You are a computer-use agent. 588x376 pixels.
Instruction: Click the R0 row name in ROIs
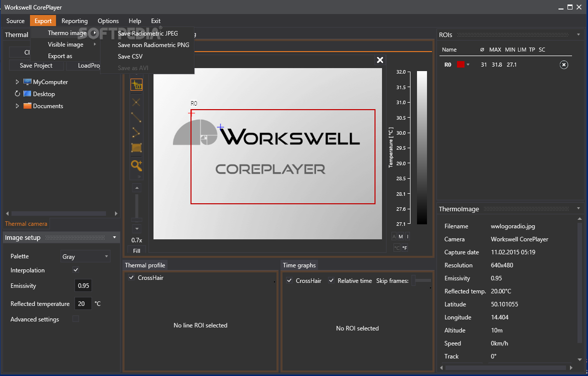coord(448,65)
